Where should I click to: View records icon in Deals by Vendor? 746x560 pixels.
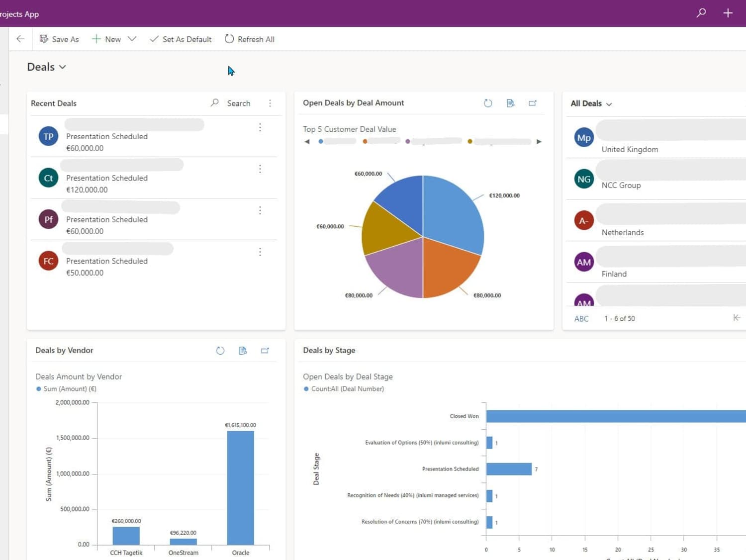(243, 351)
